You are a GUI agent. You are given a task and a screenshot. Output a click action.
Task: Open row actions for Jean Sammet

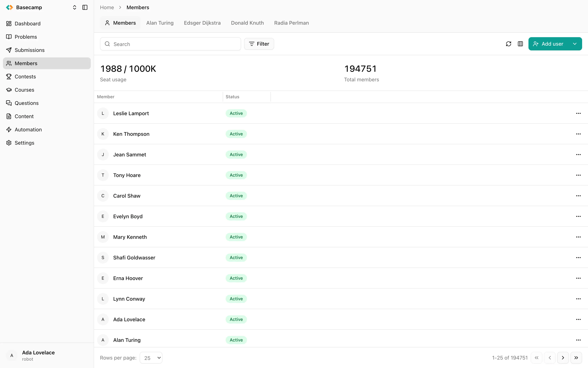578,155
